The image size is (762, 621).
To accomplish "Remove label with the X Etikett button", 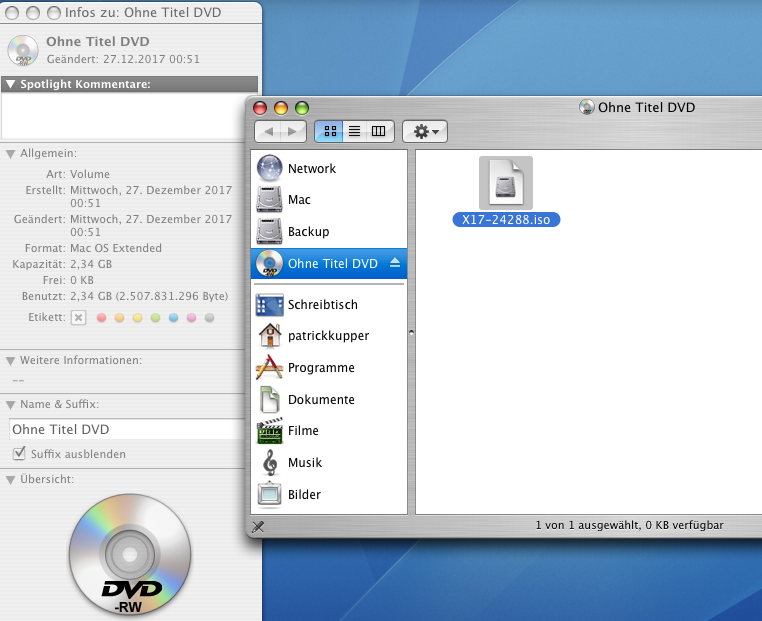I will click(78, 318).
